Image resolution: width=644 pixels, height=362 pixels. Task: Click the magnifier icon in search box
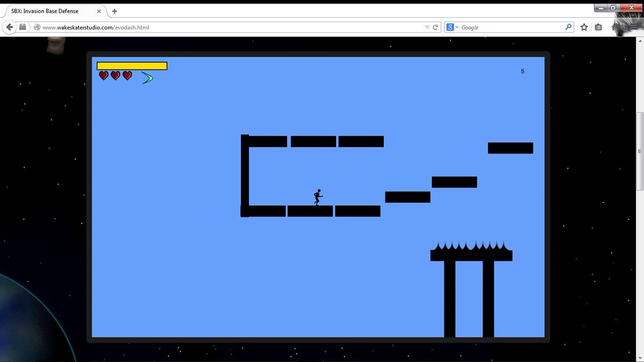tap(569, 27)
